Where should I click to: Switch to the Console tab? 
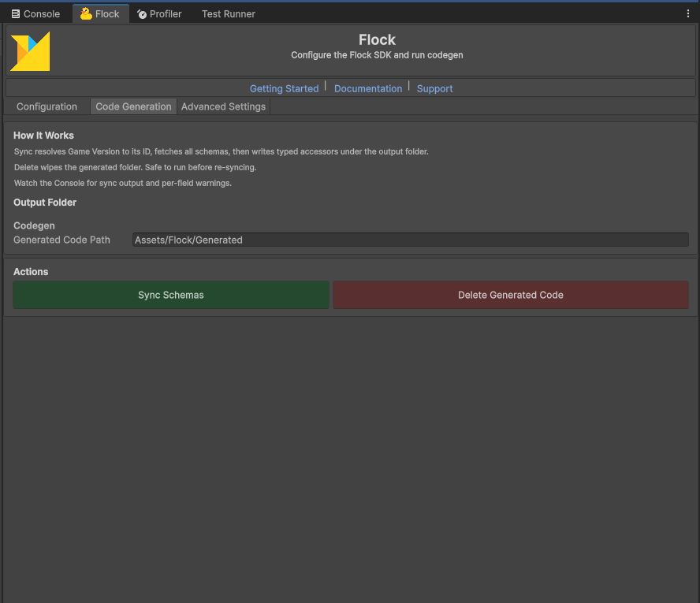35,14
